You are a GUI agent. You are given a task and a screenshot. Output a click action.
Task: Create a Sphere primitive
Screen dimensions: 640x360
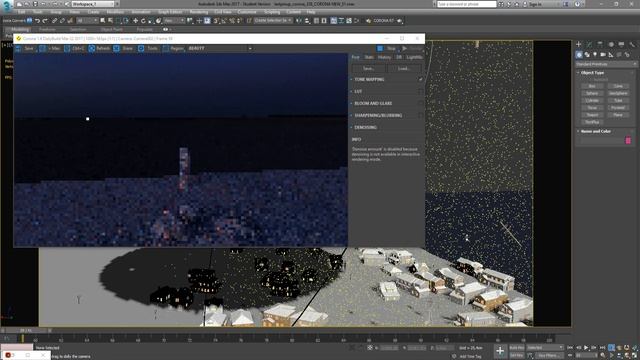(x=592, y=93)
